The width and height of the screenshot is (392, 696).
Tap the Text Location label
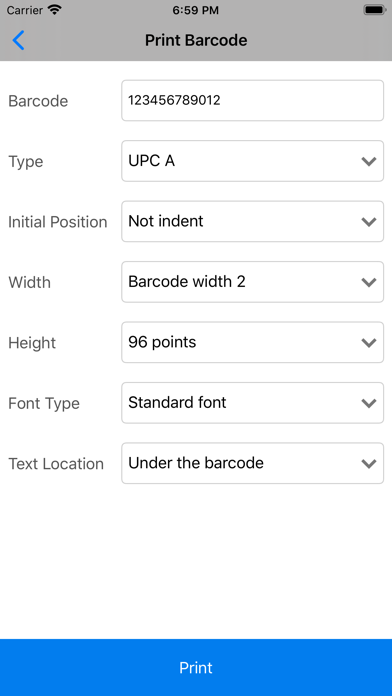tap(56, 463)
